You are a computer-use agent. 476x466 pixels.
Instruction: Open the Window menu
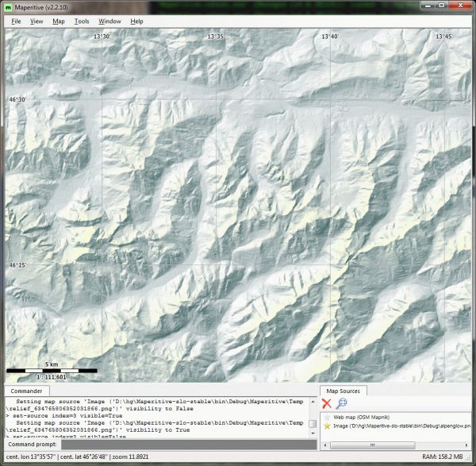[x=109, y=21]
